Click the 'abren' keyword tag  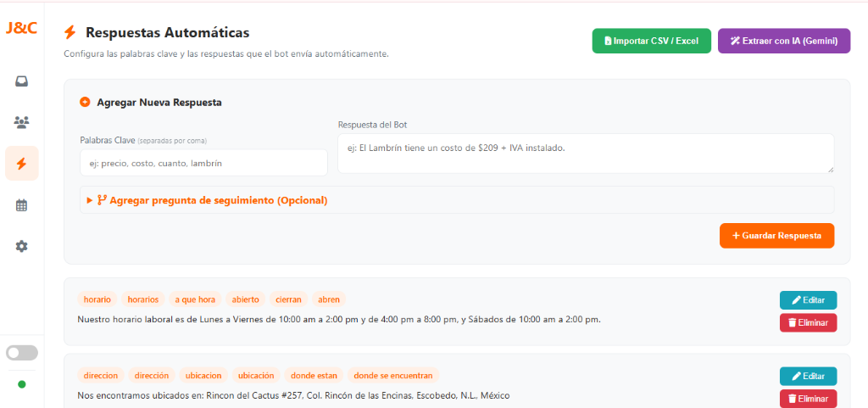click(329, 299)
